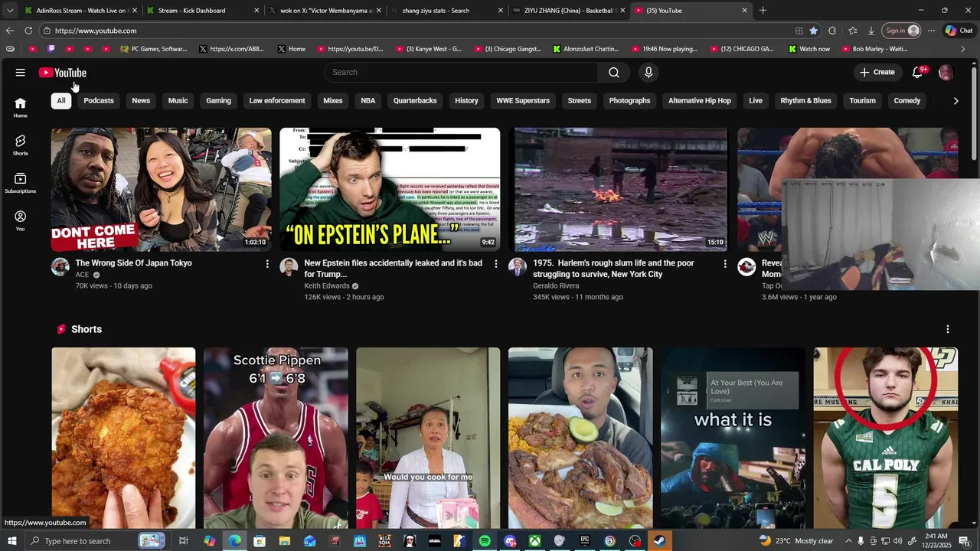Open the Scottie Pippen short
Image resolution: width=980 pixels, height=551 pixels.
coord(276,438)
